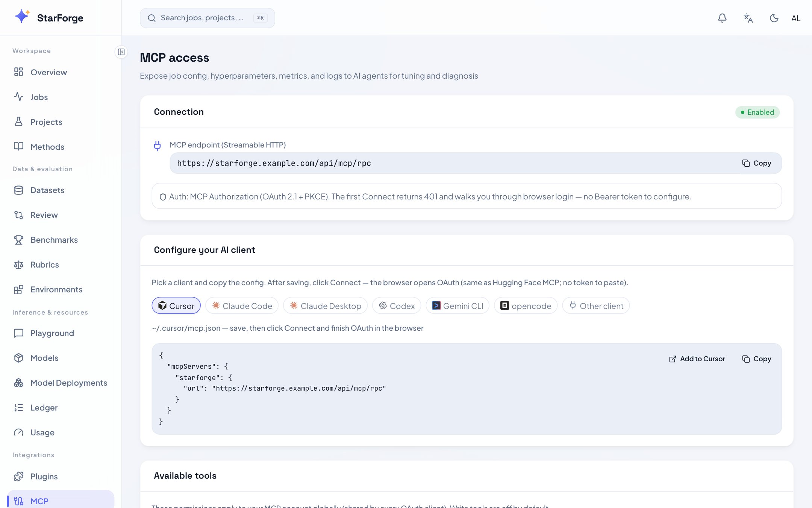Image resolution: width=812 pixels, height=508 pixels.
Task: Copy the Cursor JSON config
Action: click(x=756, y=359)
